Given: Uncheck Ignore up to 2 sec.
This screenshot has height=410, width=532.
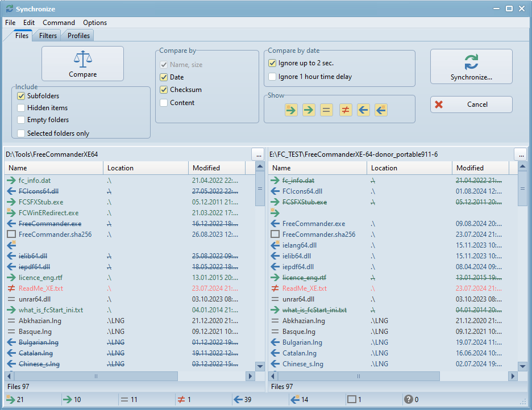Looking at the screenshot, I should [x=272, y=63].
